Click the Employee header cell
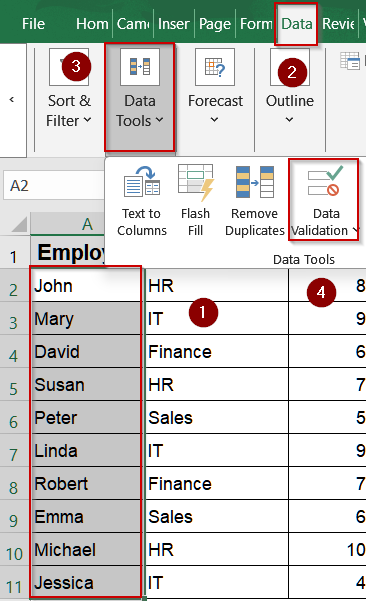This screenshot has width=366, height=601. click(68, 253)
